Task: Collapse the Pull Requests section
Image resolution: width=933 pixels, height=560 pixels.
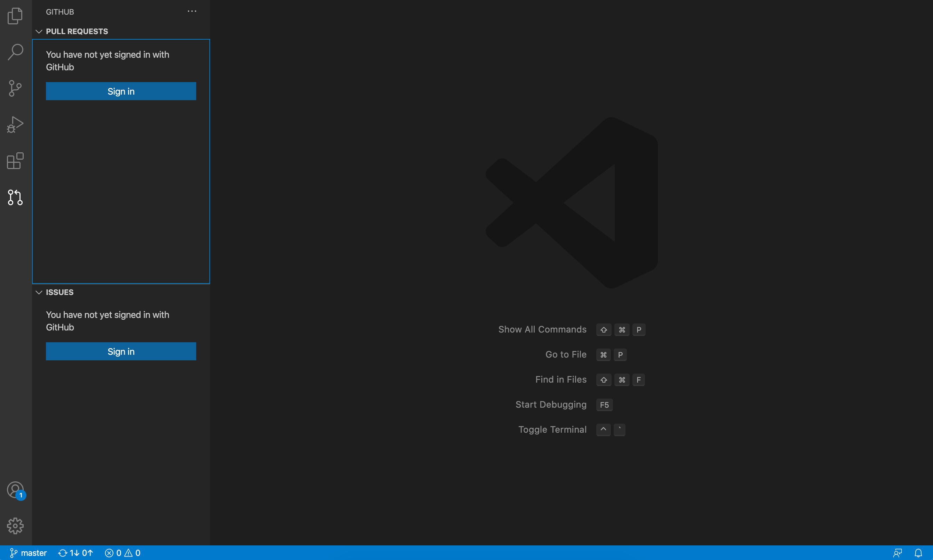Action: point(39,31)
